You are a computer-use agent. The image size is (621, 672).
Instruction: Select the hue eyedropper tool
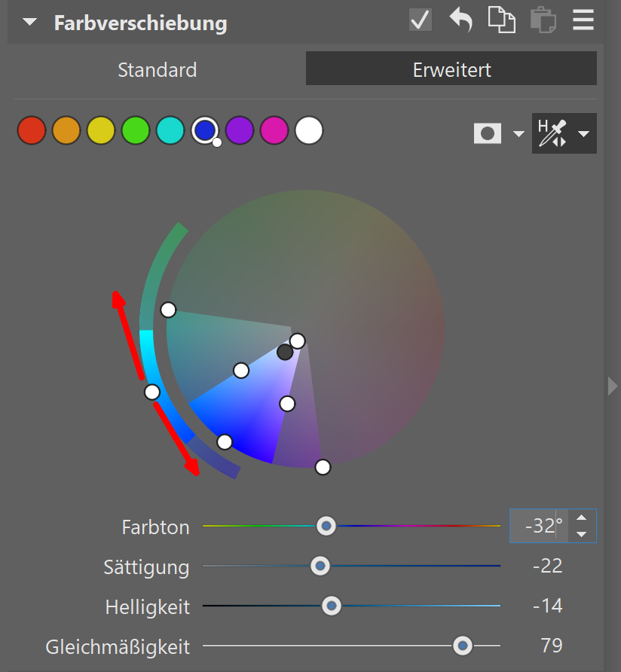(553, 133)
